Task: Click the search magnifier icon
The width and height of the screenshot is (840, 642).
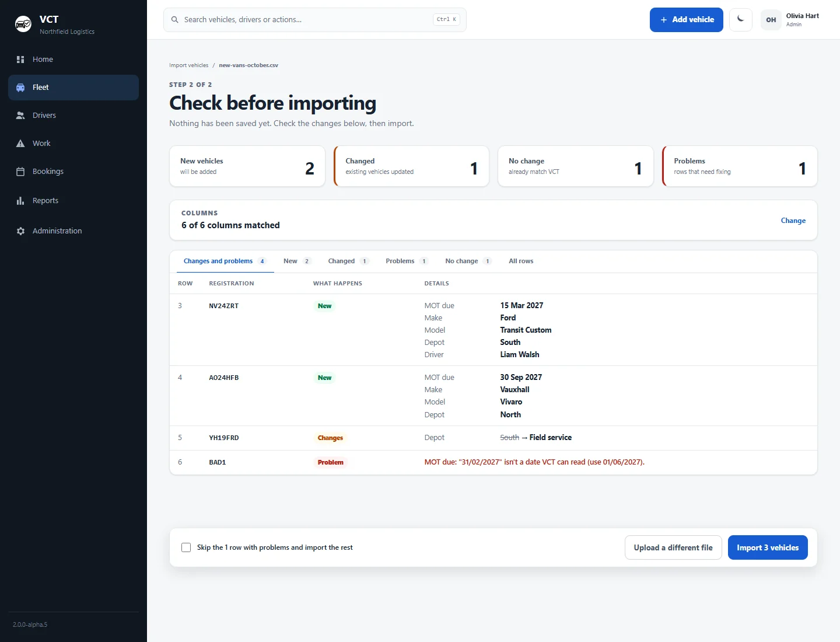Action: (x=175, y=20)
